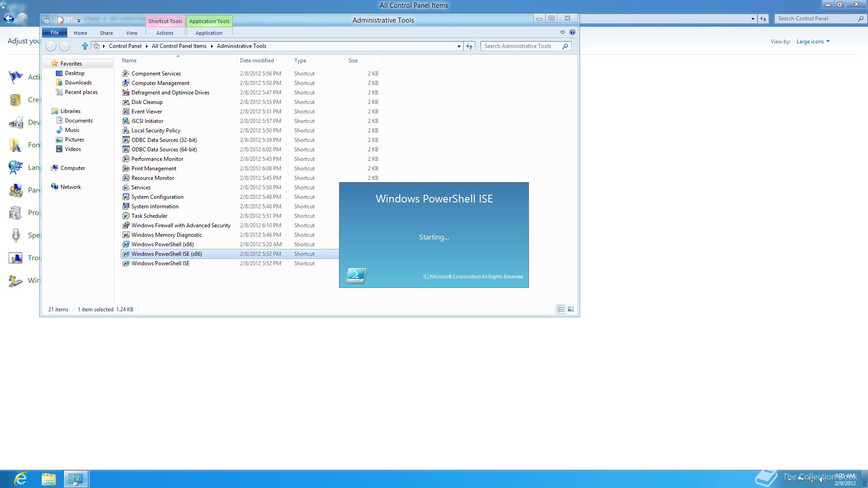Switch to the Share ribbon tab

click(x=106, y=33)
